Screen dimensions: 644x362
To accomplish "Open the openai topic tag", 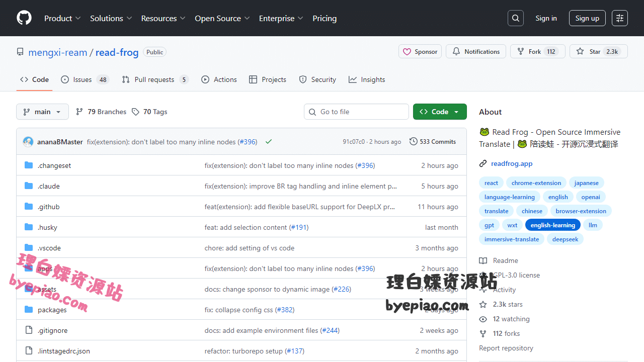I will (591, 197).
